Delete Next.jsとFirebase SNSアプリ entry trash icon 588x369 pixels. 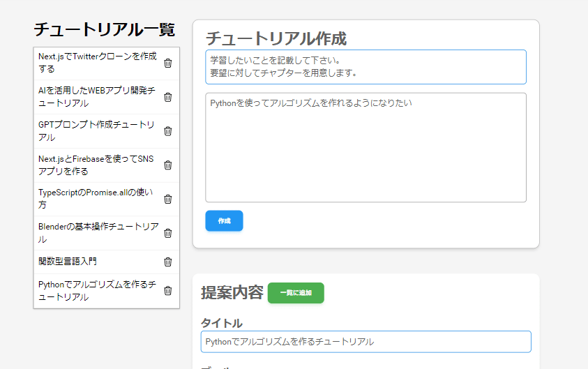168,165
